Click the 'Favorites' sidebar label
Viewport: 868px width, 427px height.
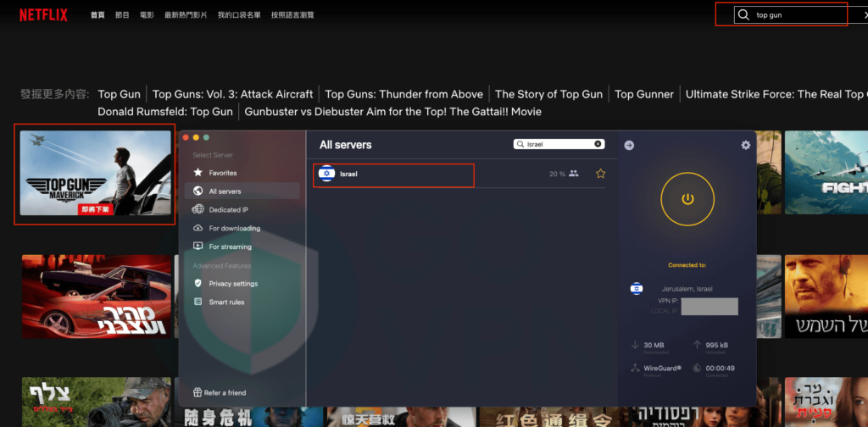point(223,173)
